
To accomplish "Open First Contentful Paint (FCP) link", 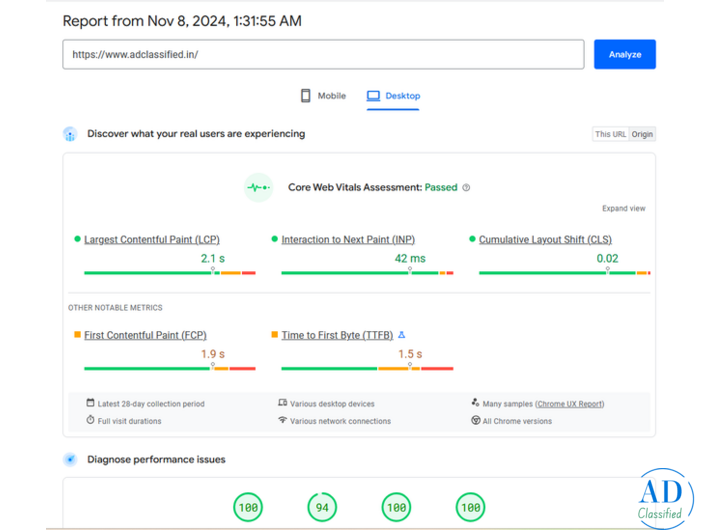I will click(145, 335).
